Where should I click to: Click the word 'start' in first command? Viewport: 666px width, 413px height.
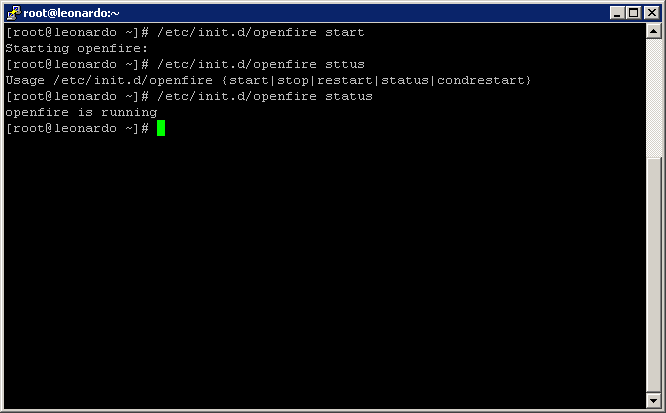344,32
